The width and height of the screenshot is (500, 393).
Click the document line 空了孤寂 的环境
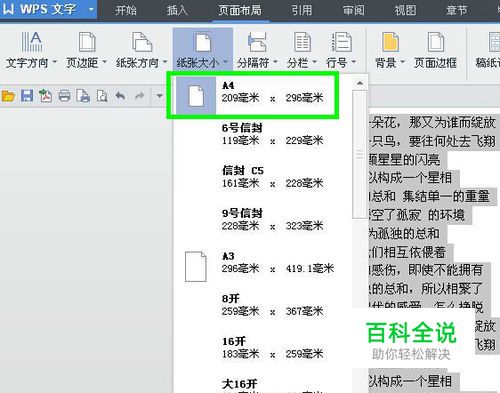(417, 215)
